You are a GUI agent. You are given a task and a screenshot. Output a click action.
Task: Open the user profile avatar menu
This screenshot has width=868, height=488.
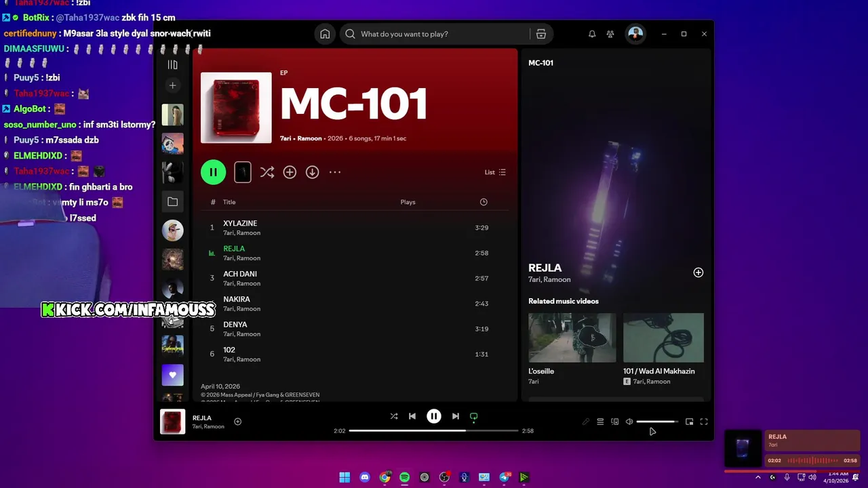click(x=635, y=34)
